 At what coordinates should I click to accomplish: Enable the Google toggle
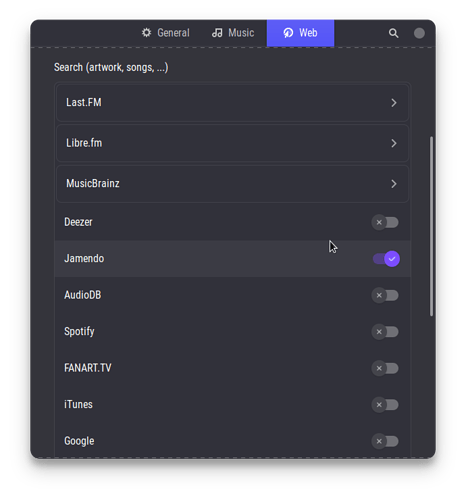click(385, 441)
